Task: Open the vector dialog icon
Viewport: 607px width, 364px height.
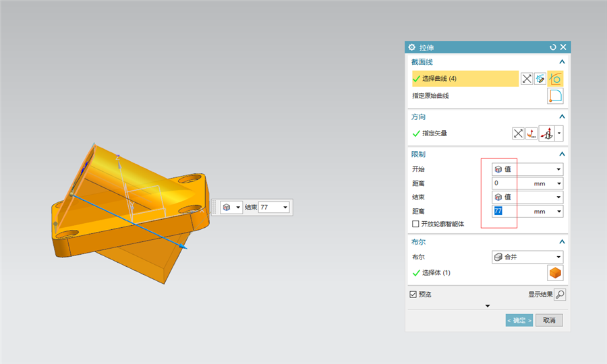Action: point(531,133)
